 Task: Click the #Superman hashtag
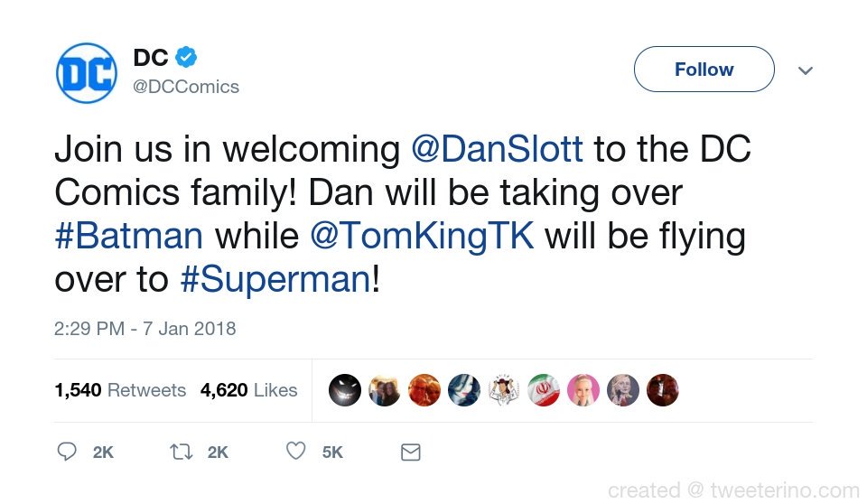click(275, 279)
